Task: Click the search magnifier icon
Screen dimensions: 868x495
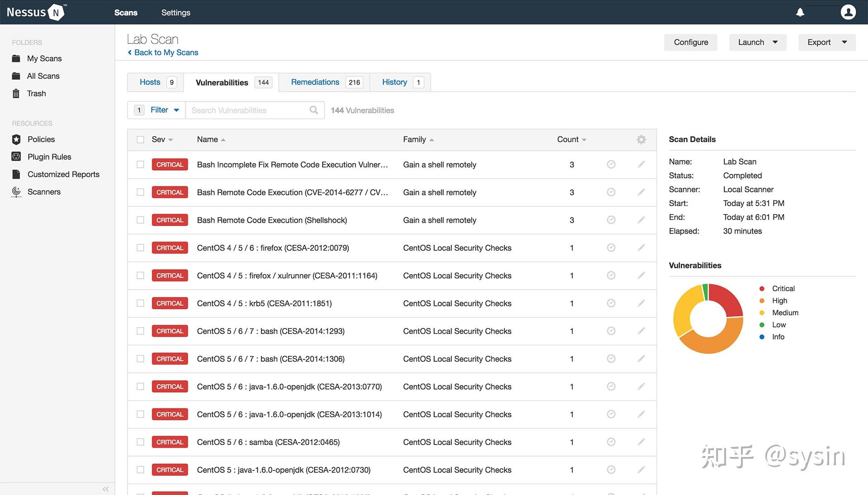Action: [314, 110]
